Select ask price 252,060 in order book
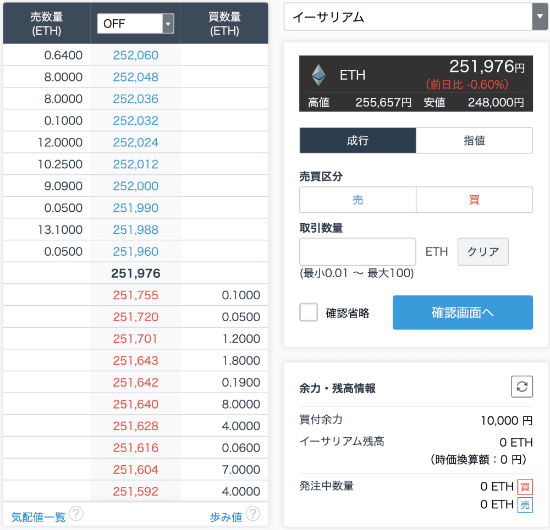Viewport: 550px width, 530px height. 136,55
